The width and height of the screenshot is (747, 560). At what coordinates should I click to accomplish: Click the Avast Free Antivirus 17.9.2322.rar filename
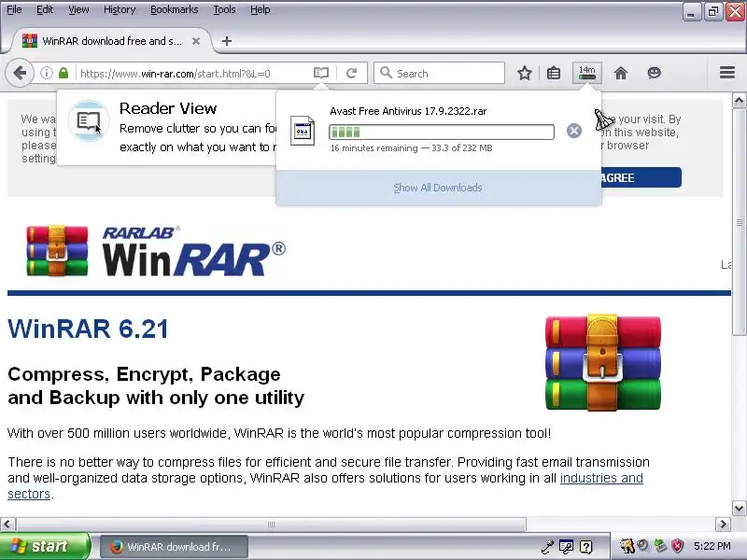tap(408, 111)
